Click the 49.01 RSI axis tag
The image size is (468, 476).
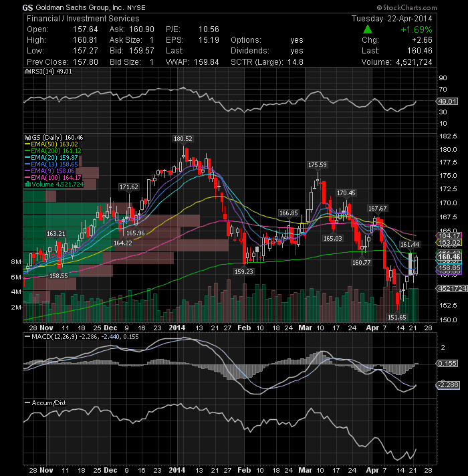[x=447, y=101]
